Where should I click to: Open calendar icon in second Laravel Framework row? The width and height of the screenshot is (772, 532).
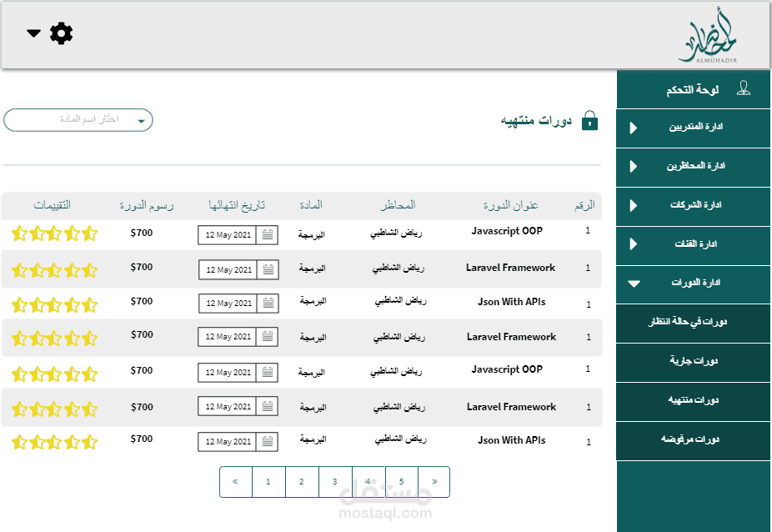coord(268,337)
